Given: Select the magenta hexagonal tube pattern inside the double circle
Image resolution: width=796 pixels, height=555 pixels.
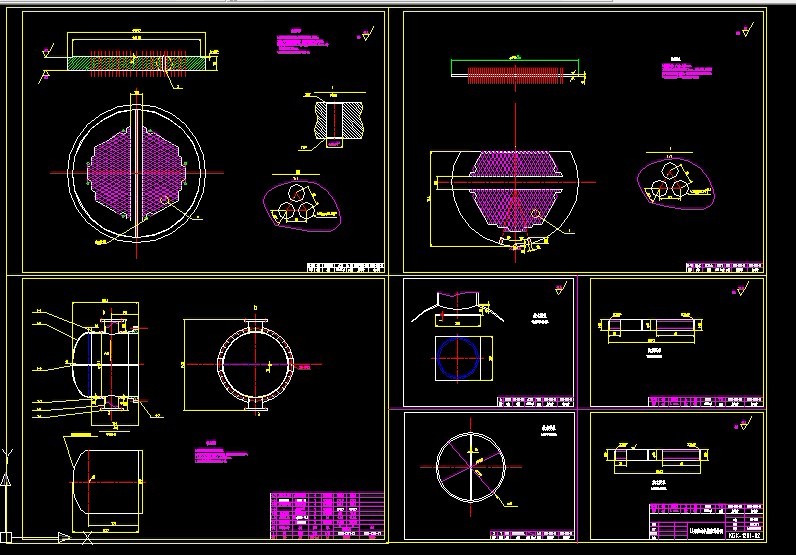Looking at the screenshot, I should tap(136, 173).
